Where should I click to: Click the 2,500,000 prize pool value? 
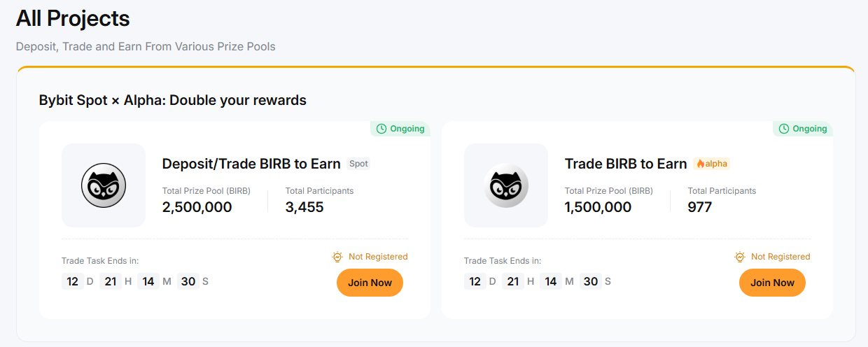coord(197,207)
